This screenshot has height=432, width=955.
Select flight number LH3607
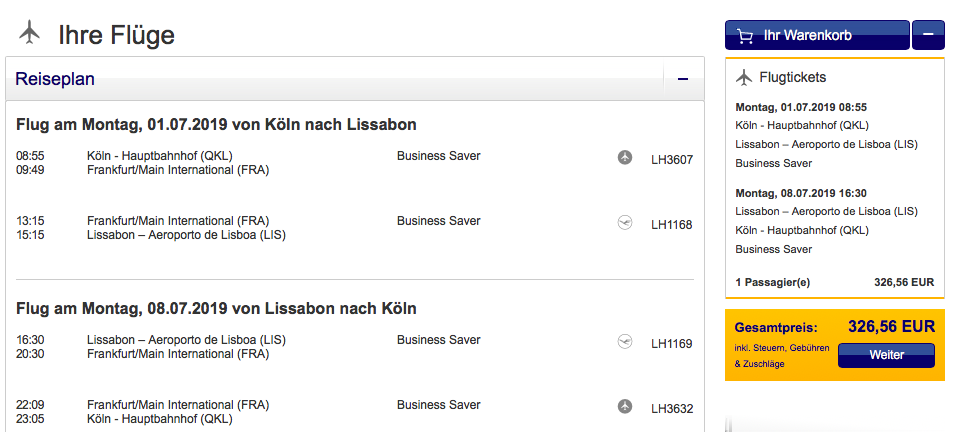click(671, 159)
